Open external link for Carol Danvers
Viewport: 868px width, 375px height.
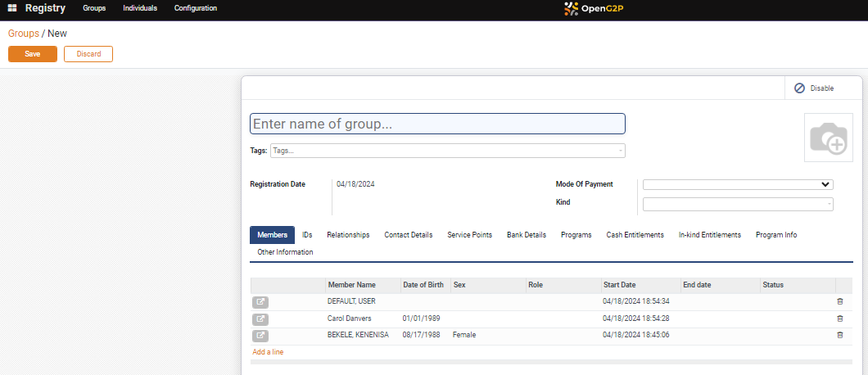[260, 319]
